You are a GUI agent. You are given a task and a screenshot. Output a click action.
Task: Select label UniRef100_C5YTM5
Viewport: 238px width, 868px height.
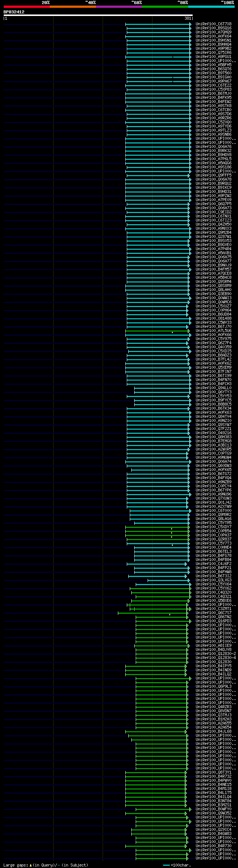(213, 523)
